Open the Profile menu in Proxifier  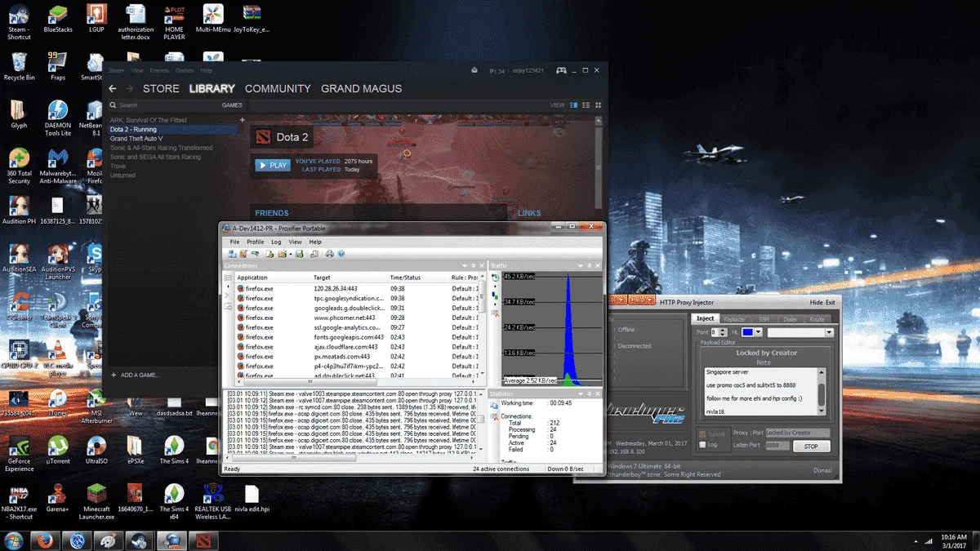point(256,242)
